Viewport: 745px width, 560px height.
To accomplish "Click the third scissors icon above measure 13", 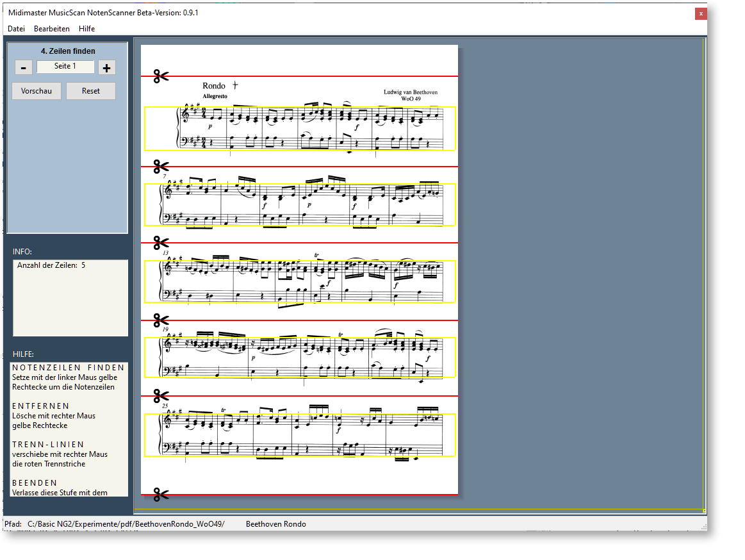I will (x=161, y=243).
